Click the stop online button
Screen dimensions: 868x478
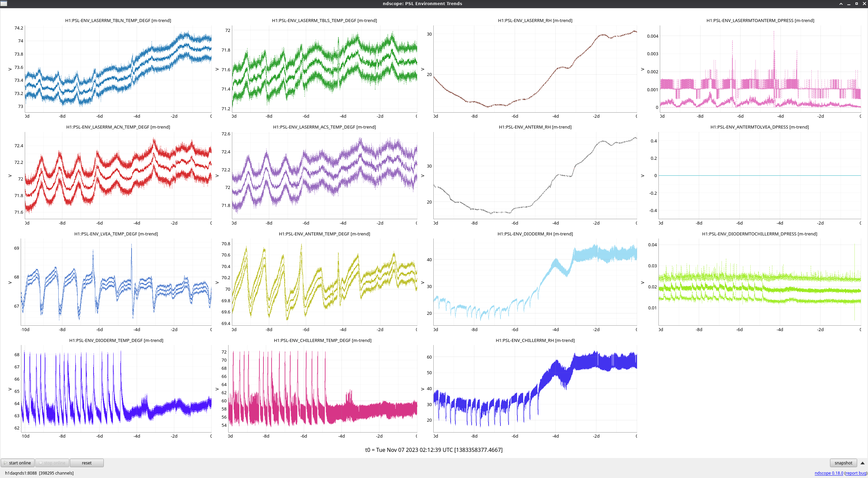[x=52, y=463]
